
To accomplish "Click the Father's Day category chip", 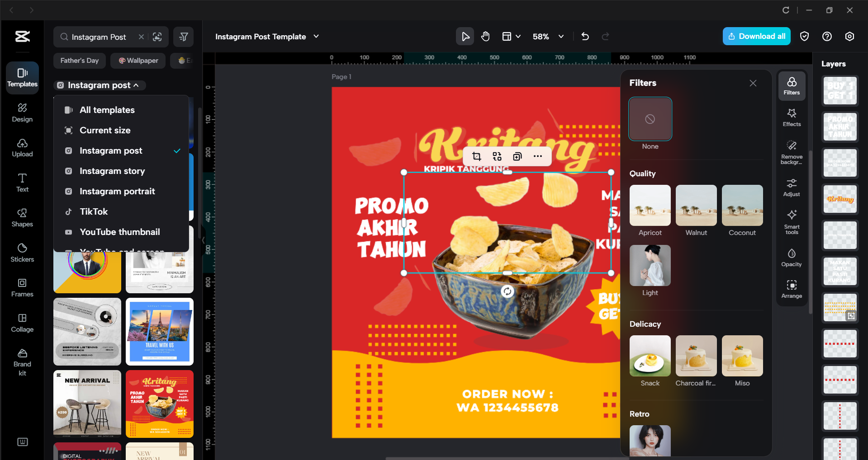I will coord(79,60).
